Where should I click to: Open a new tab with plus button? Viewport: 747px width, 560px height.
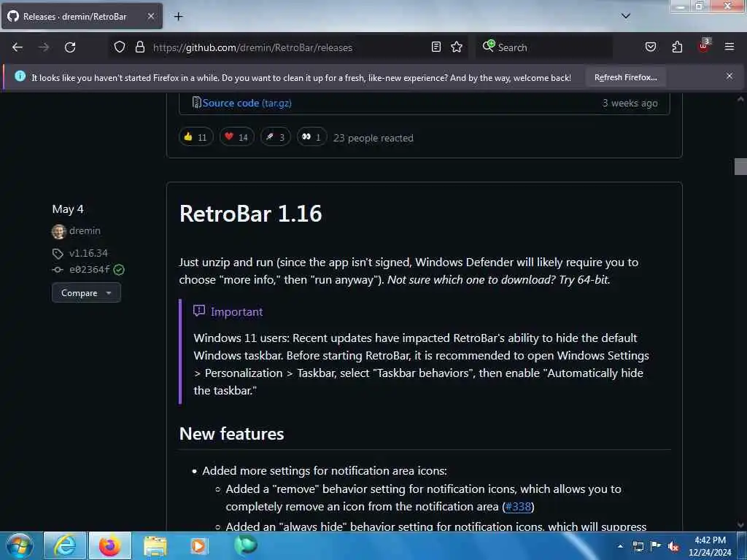(178, 17)
